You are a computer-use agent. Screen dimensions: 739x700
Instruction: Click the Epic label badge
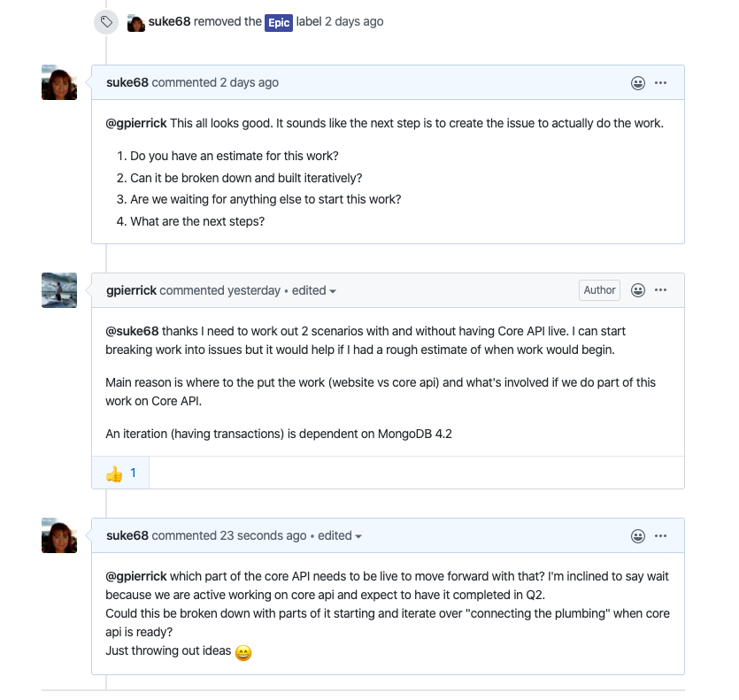coord(279,22)
